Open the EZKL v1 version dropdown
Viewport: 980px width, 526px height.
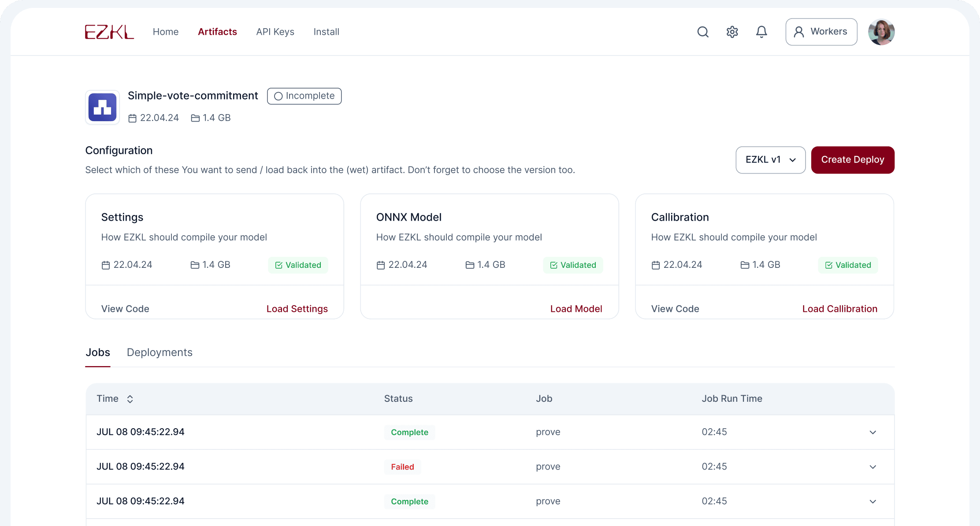click(771, 160)
